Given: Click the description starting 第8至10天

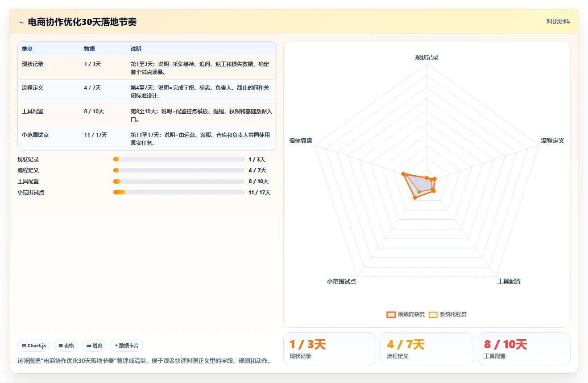Looking at the screenshot, I should tap(201, 115).
